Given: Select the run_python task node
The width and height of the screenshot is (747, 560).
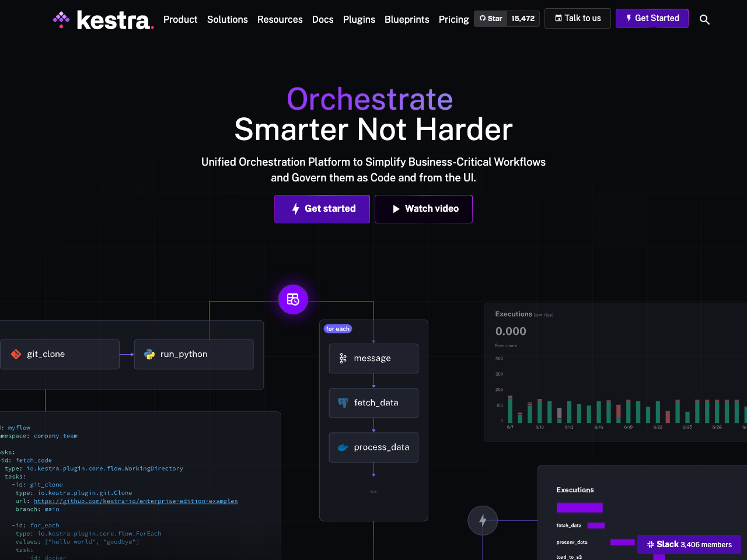Looking at the screenshot, I should tap(194, 354).
